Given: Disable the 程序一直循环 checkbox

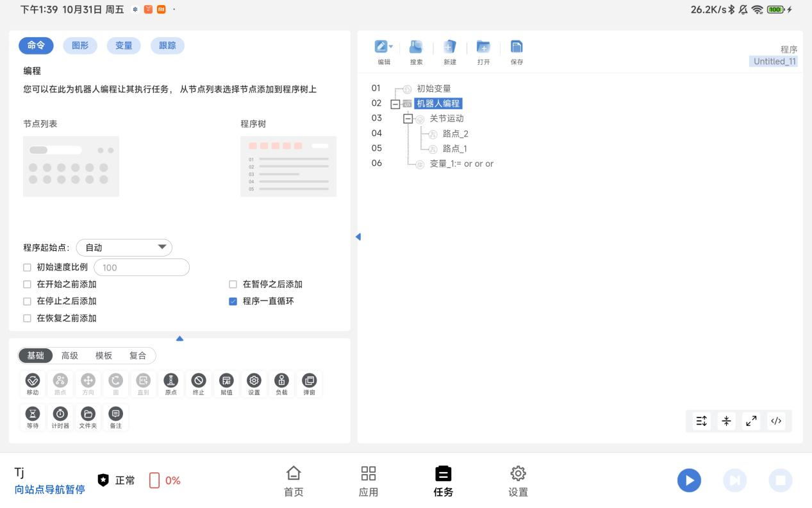Looking at the screenshot, I should pyautogui.click(x=233, y=301).
